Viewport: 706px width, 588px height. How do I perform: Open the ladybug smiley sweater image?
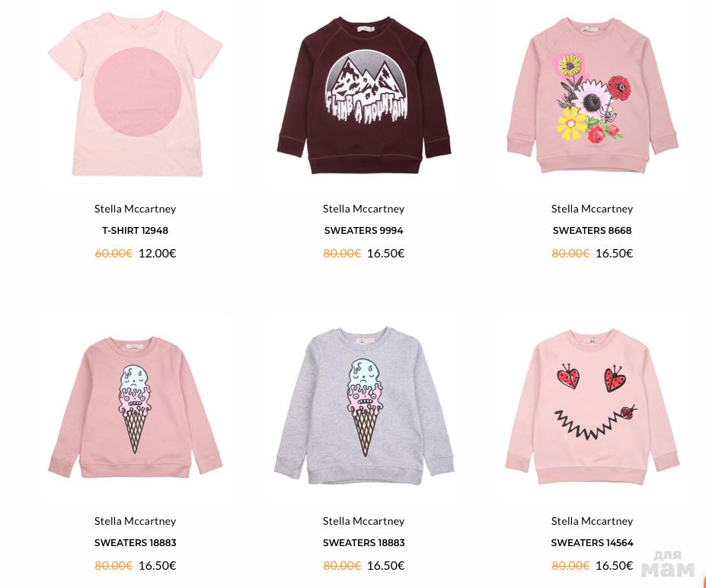pos(592,407)
